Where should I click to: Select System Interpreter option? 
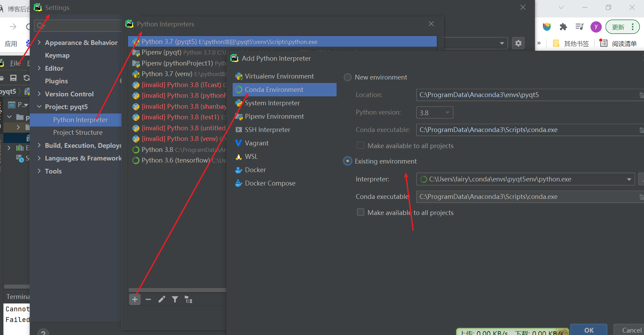[x=284, y=103]
